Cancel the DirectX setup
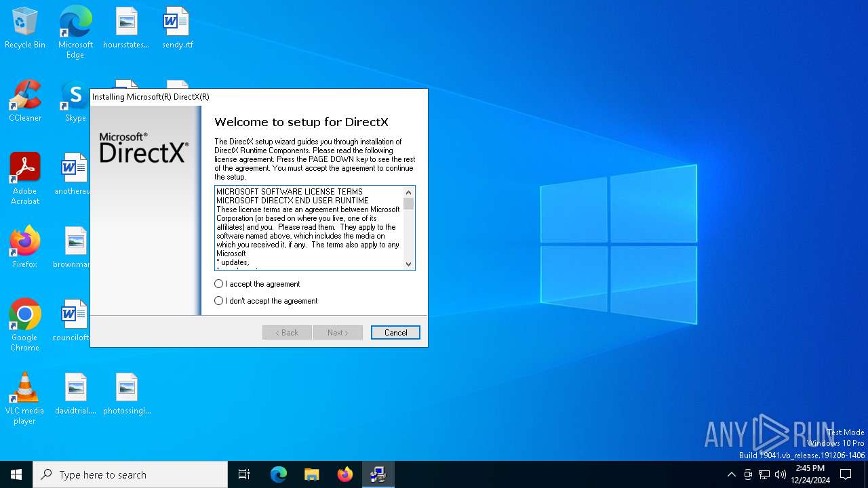The width and height of the screenshot is (868, 488). (395, 333)
